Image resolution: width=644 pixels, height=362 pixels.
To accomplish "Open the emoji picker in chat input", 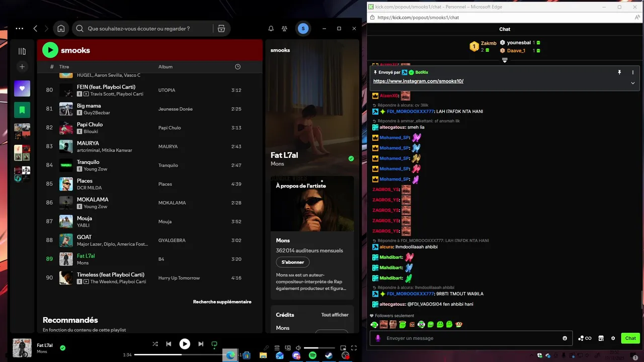I will tap(565, 338).
